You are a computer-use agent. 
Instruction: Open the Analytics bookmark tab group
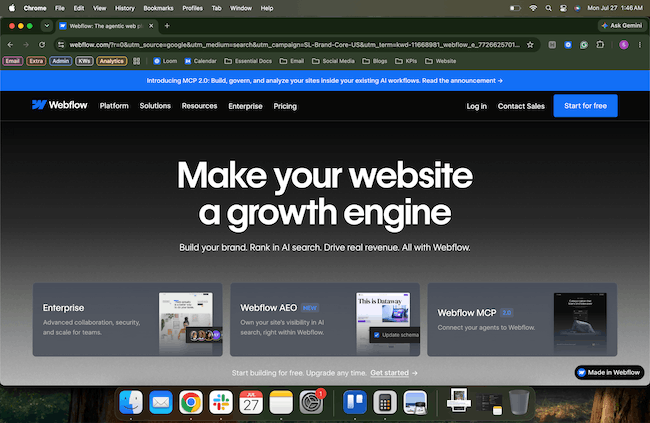pos(112,61)
